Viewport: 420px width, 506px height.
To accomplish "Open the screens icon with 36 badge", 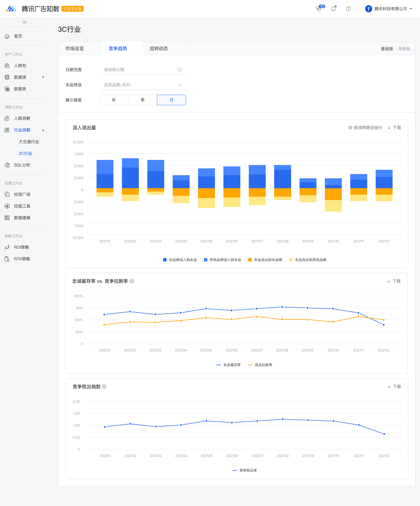I will click(318, 9).
